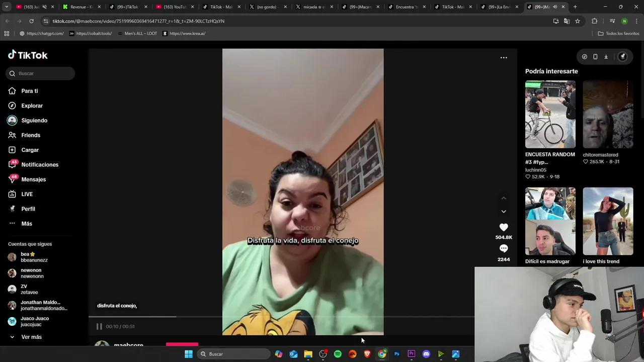Open the Explorar page
The height and width of the screenshot is (362, 644).
[32, 106]
